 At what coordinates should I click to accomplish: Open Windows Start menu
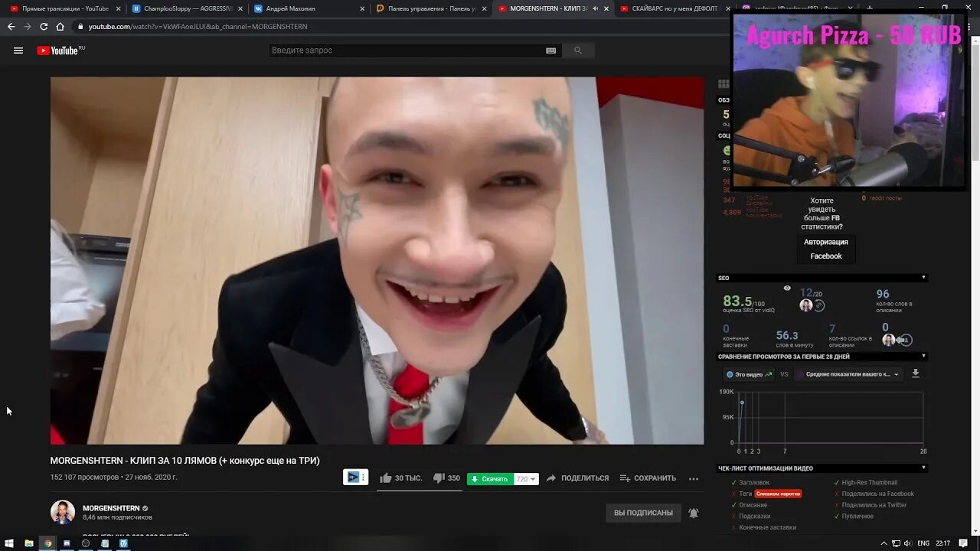(x=9, y=543)
